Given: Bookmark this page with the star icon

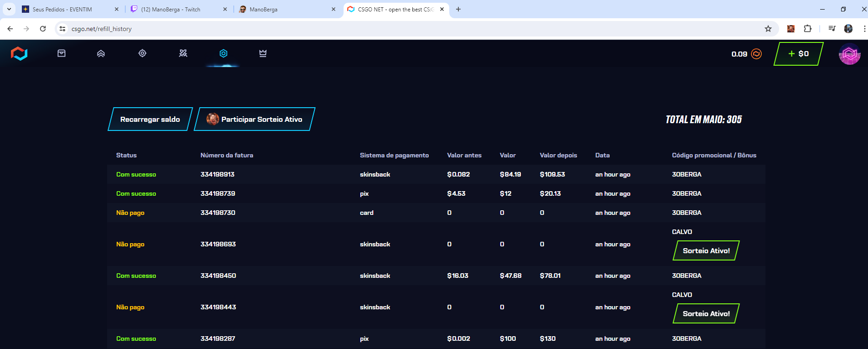Looking at the screenshot, I should click(768, 29).
